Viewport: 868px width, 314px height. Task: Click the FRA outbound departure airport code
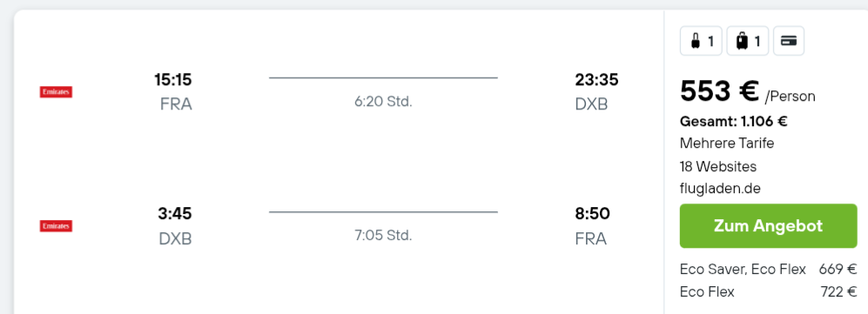click(176, 104)
